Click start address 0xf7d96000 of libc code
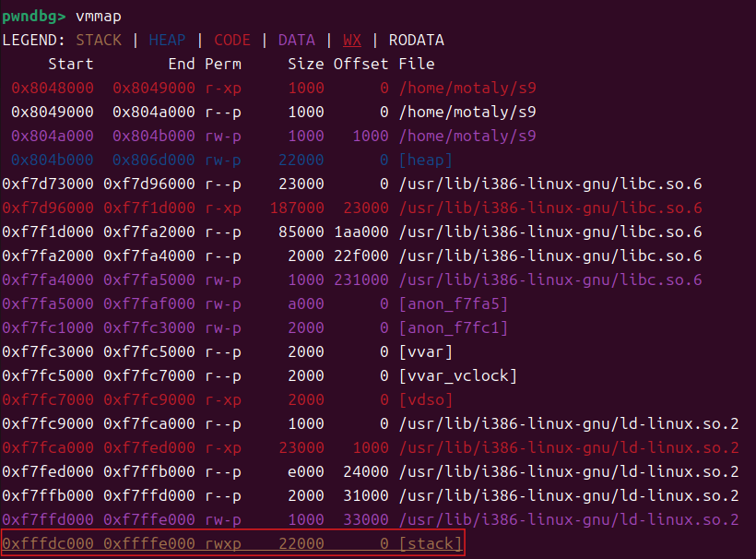The width and height of the screenshot is (756, 559). 48,208
